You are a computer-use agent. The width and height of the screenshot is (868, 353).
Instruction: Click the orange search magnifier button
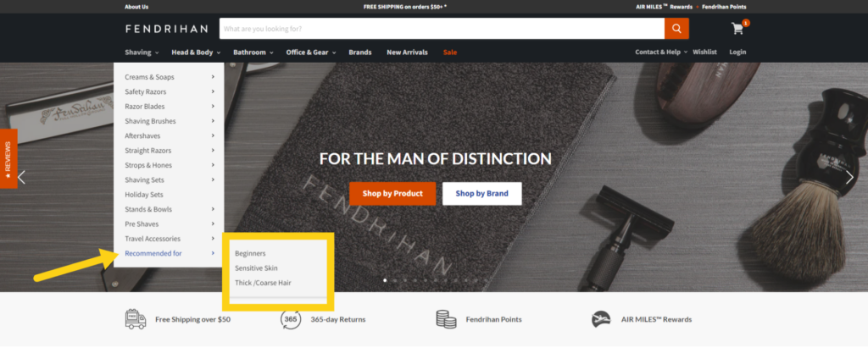(x=676, y=29)
